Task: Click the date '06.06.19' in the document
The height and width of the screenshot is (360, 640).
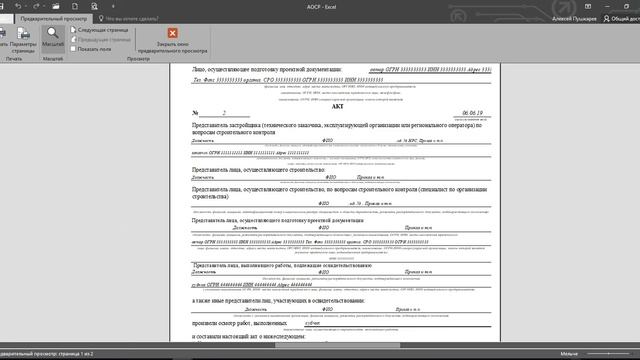Action: [472, 113]
